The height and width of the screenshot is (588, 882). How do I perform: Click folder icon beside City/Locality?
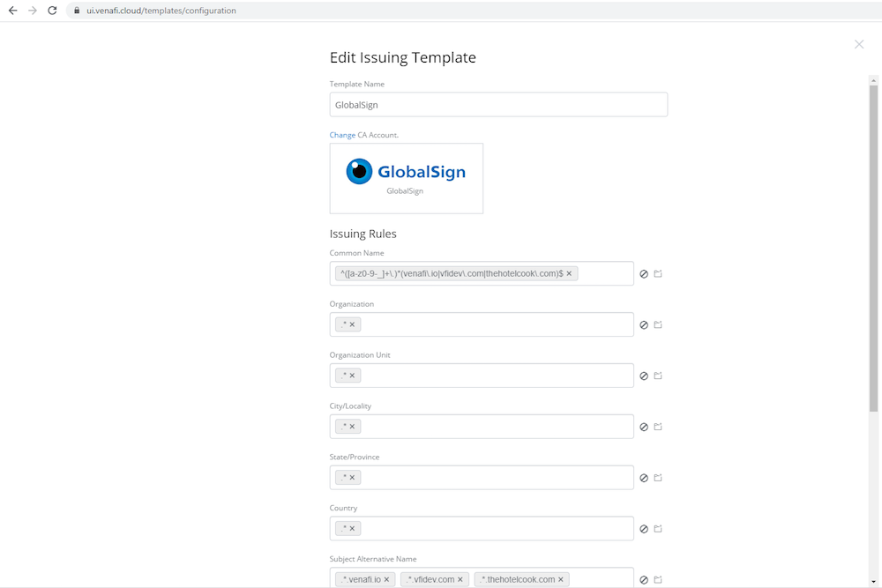point(658,427)
